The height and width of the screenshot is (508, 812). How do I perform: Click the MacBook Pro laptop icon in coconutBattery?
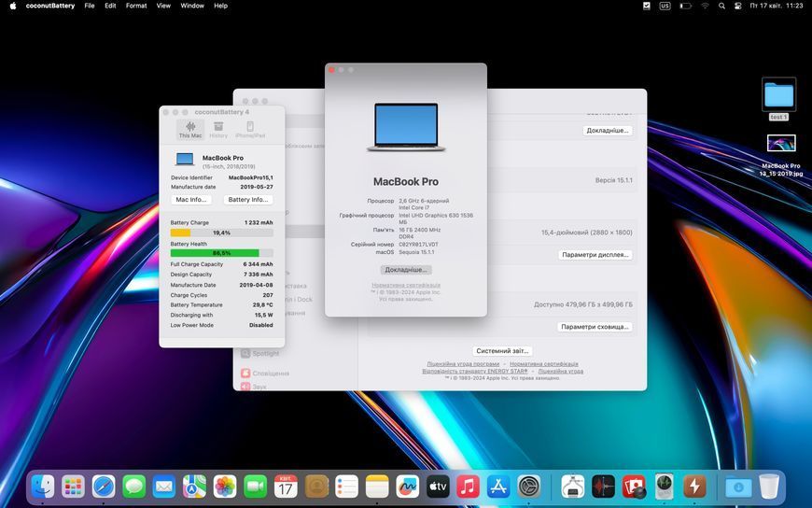pos(185,159)
